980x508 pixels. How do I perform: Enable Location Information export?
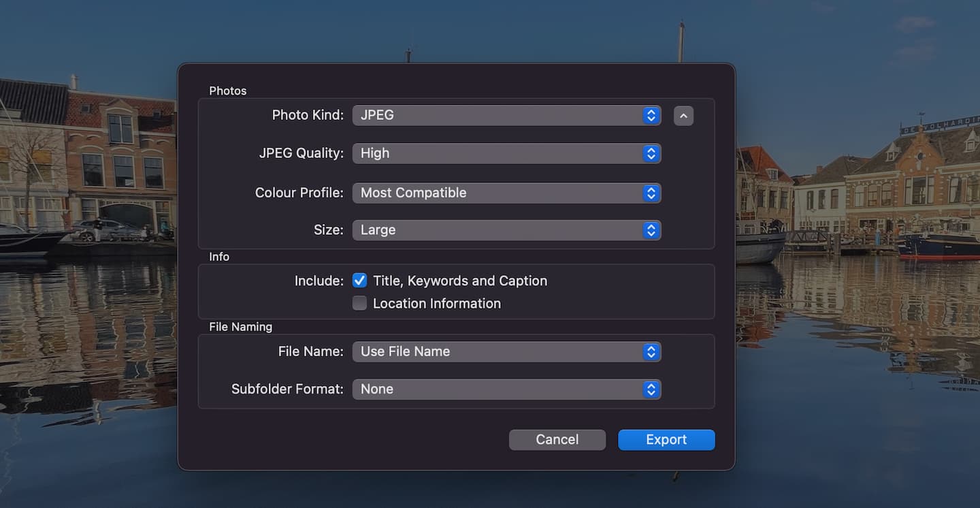(359, 302)
